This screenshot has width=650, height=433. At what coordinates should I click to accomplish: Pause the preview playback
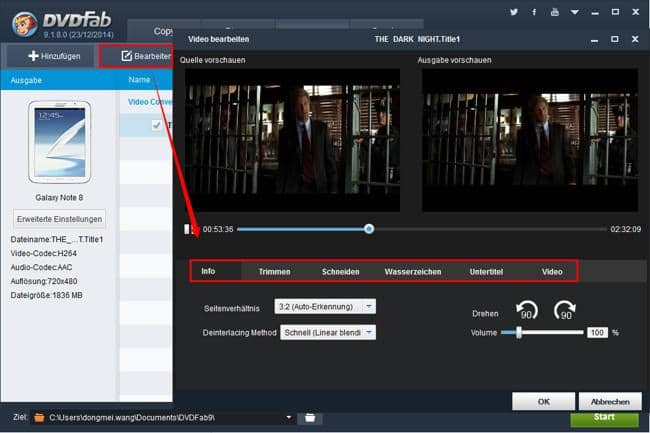click(x=187, y=229)
